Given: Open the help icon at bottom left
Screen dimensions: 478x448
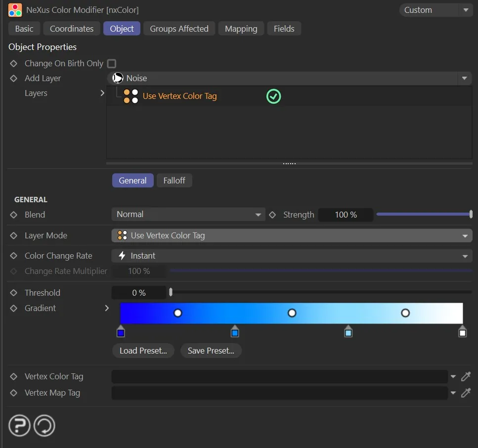Looking at the screenshot, I should click(19, 425).
